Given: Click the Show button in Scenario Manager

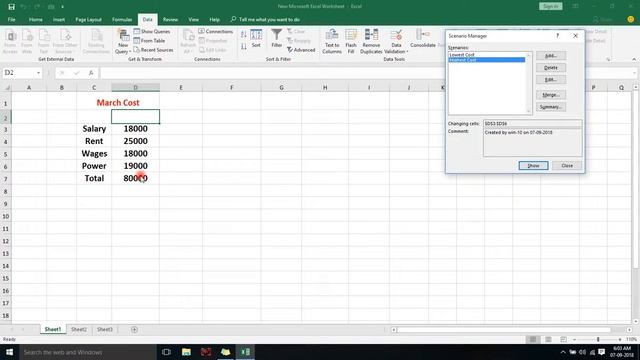Looking at the screenshot, I should point(533,166).
